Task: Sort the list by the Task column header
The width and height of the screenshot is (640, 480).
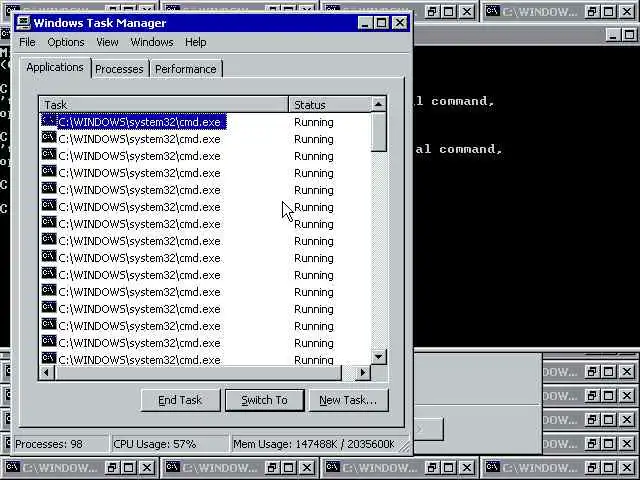Action: point(164,104)
